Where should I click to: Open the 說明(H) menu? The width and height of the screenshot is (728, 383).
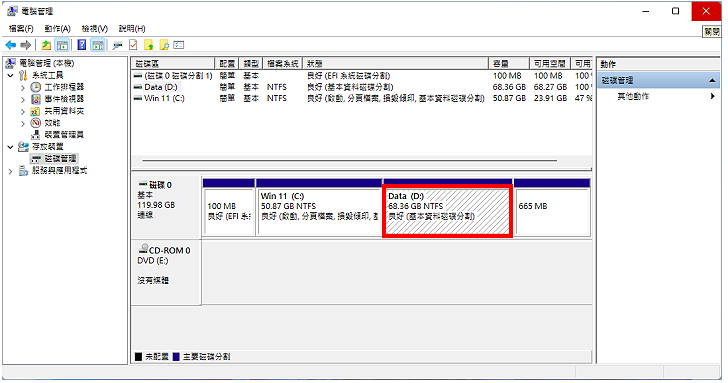tap(132, 28)
